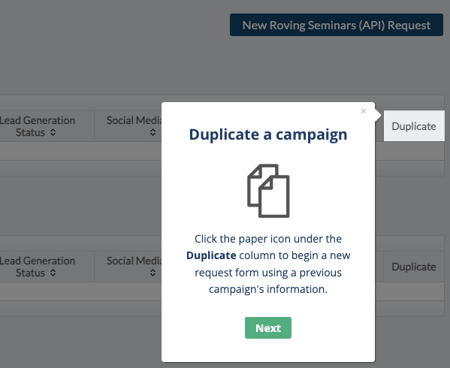Click the popup pointer arrow beside Duplicate column

(378, 115)
